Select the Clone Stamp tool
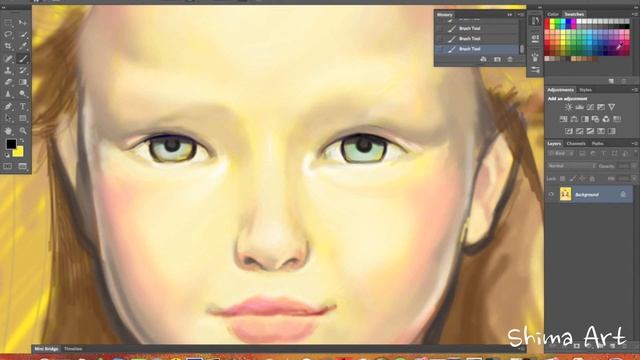This screenshot has width=640, height=360. tap(8, 70)
